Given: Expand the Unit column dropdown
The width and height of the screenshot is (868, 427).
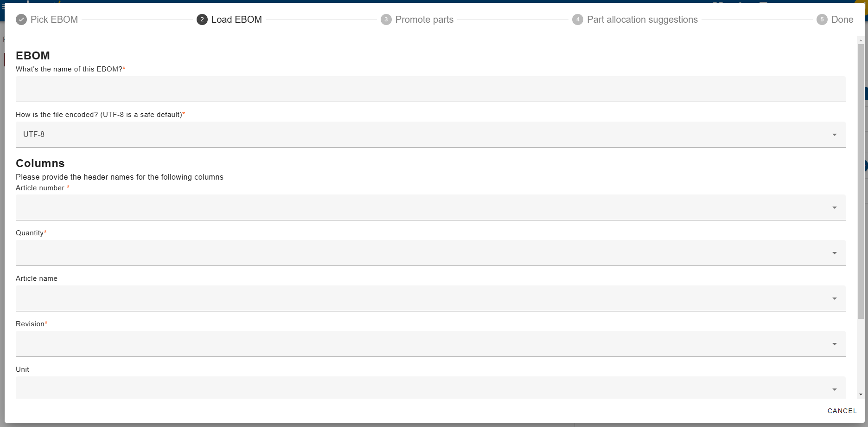Looking at the screenshot, I should [431, 388].
